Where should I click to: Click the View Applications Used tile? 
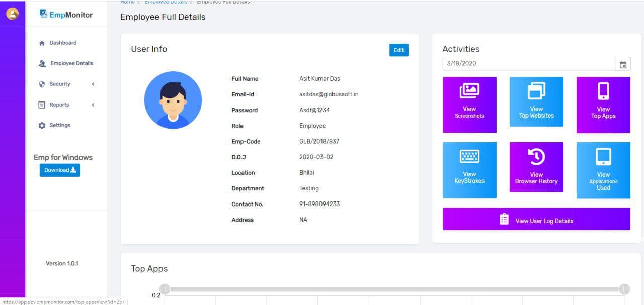(603, 170)
